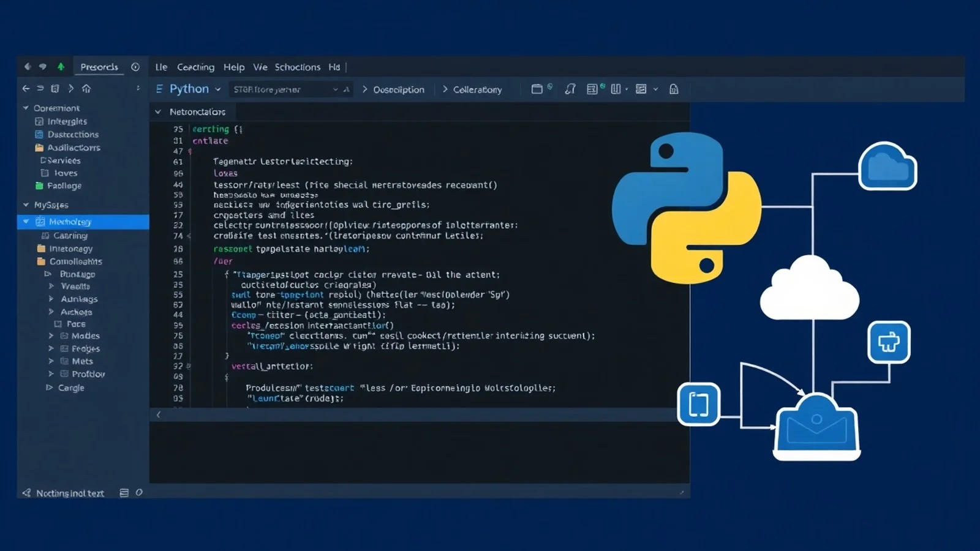Click the scroll-left arrow below the code
980x551 pixels.
(159, 414)
